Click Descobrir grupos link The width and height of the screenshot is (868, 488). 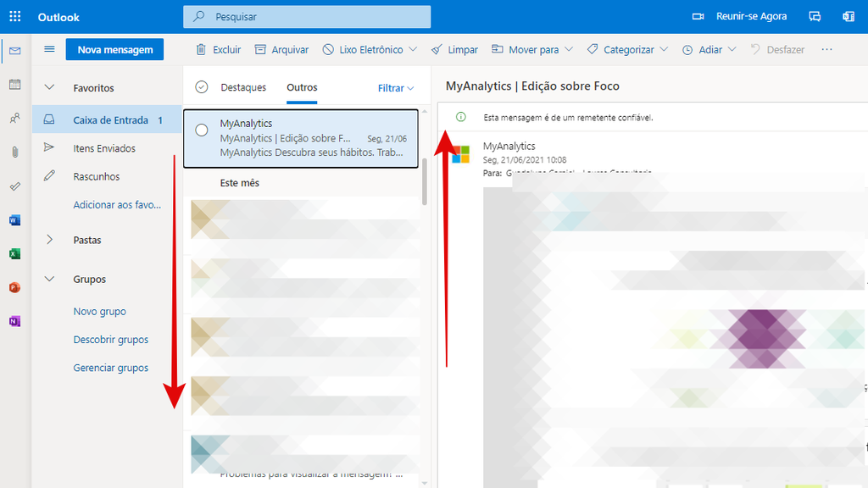111,339
